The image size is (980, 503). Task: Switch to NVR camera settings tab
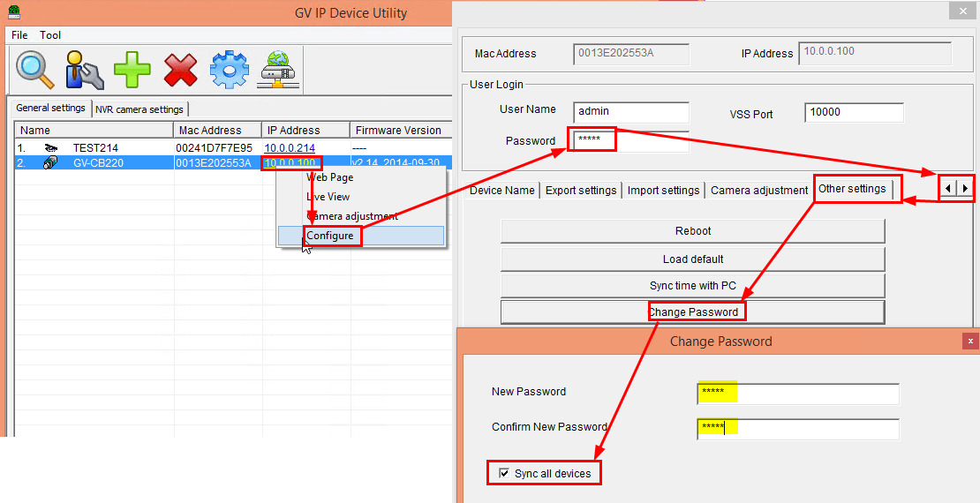click(x=139, y=109)
